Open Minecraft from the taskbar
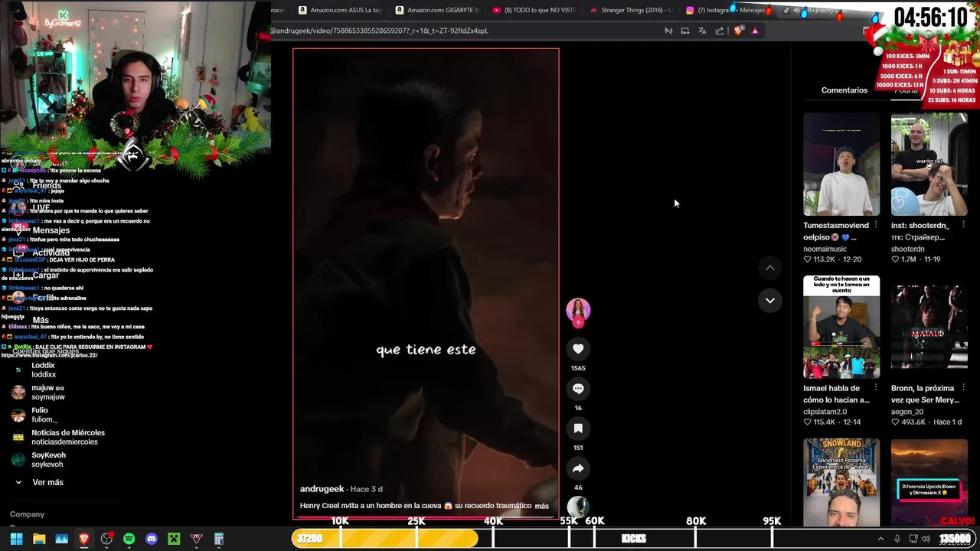980x551 pixels. coord(174,539)
